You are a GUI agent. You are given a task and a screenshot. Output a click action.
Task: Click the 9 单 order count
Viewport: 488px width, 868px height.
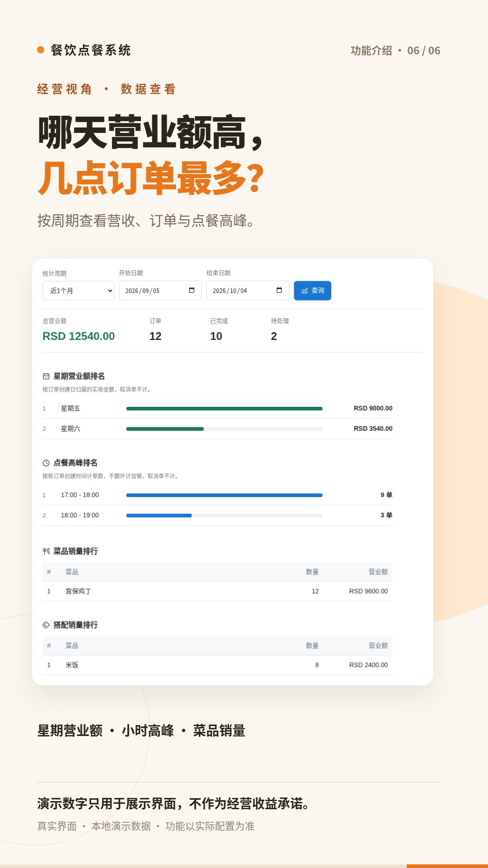coord(386,495)
